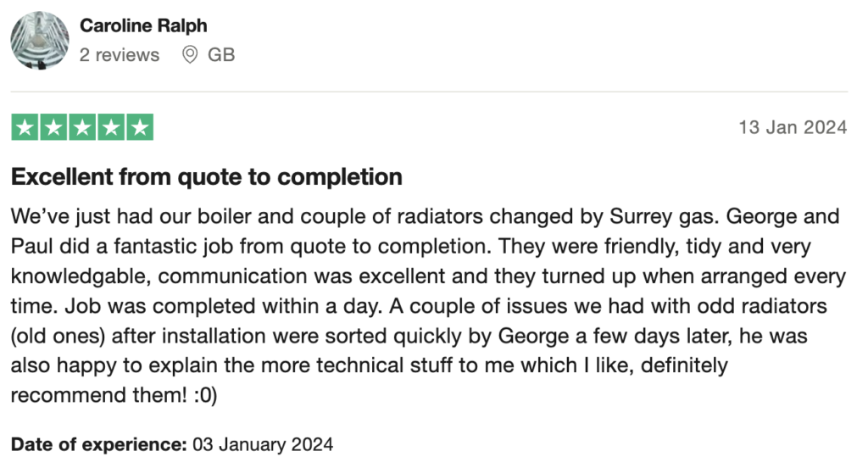The image size is (868, 468).
Task: Click the 13 Jan 2024 review date
Action: point(793,128)
